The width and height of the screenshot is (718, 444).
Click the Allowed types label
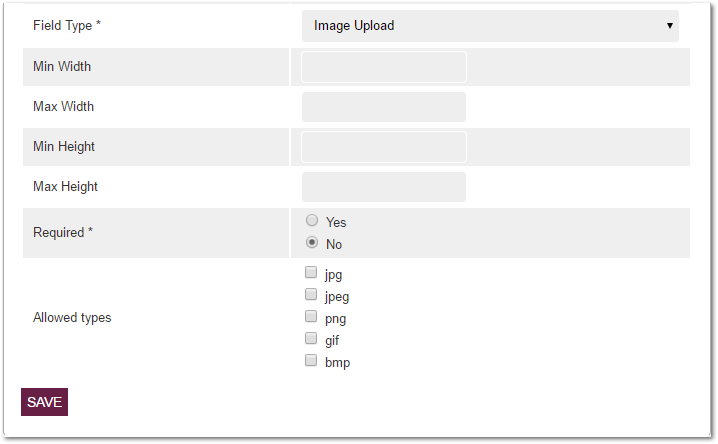point(72,318)
